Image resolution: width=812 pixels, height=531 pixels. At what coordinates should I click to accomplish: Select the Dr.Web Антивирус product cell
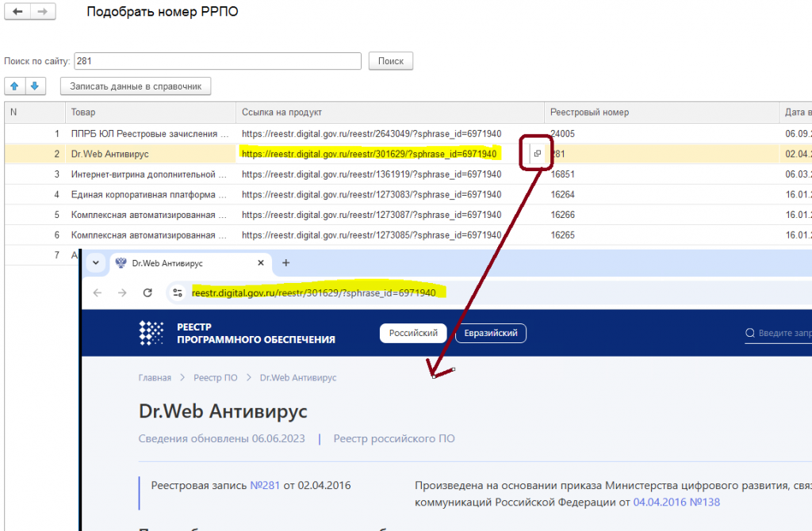150,155
